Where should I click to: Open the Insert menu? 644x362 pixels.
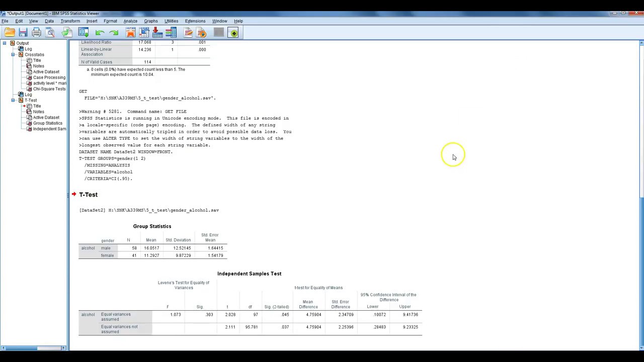[x=92, y=21]
